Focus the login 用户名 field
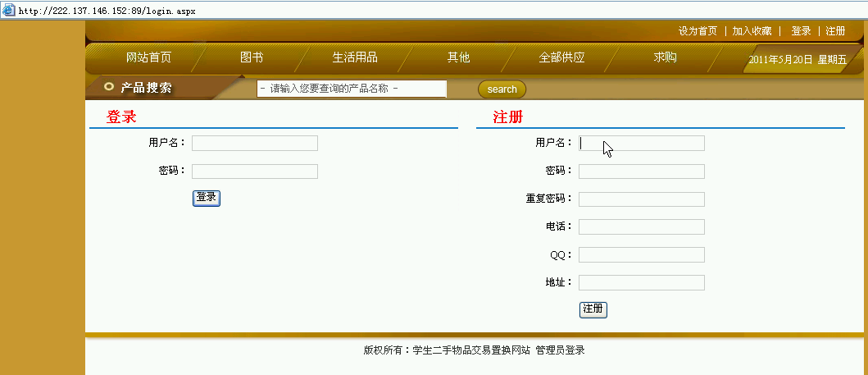The width and height of the screenshot is (868, 375). pyautogui.click(x=255, y=143)
